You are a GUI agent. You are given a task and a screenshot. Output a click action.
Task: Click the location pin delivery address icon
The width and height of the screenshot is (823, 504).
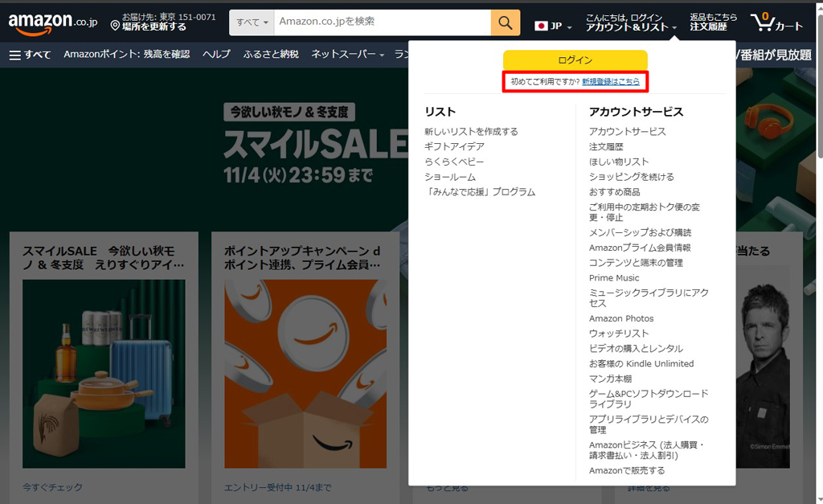pos(115,27)
